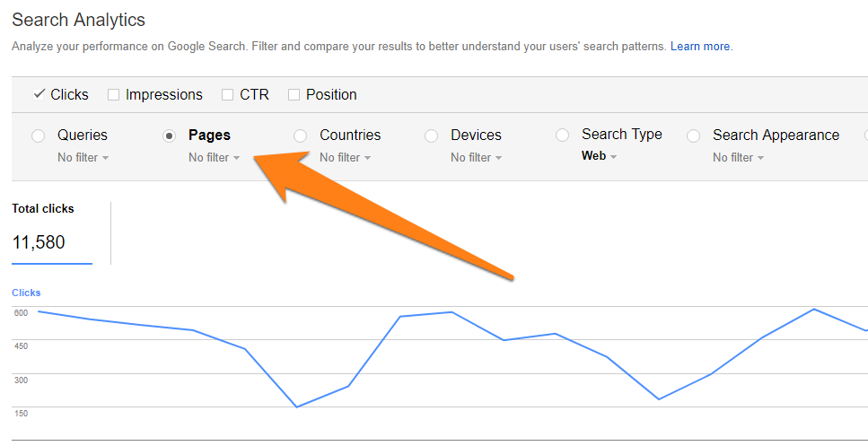Select the Search Type radio button

click(562, 136)
